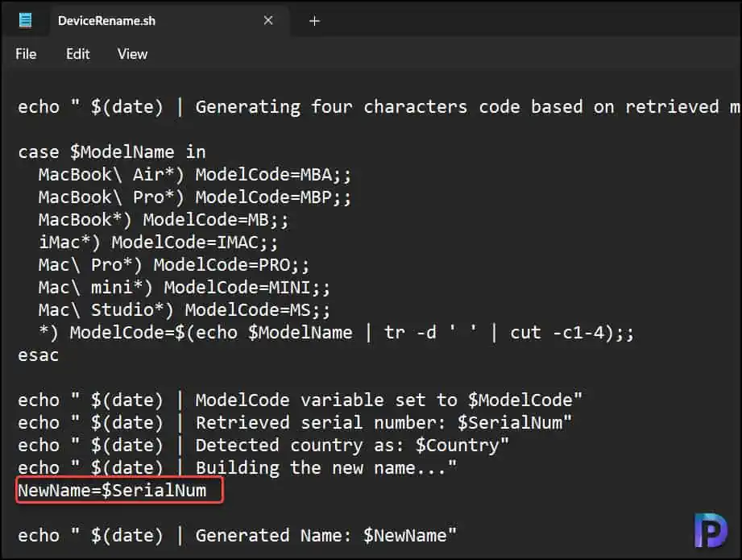Open the File menu
The height and width of the screenshot is (560, 742).
(x=26, y=54)
